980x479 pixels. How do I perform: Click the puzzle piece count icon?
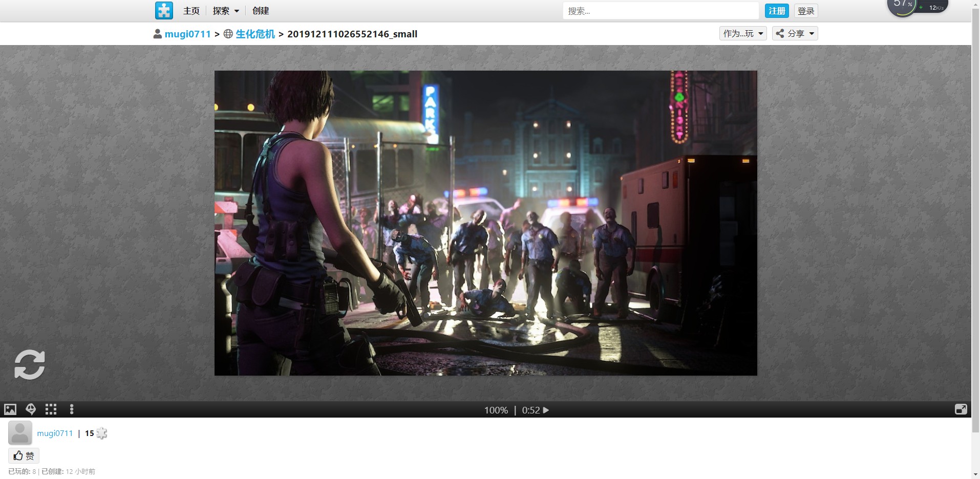coord(102,433)
